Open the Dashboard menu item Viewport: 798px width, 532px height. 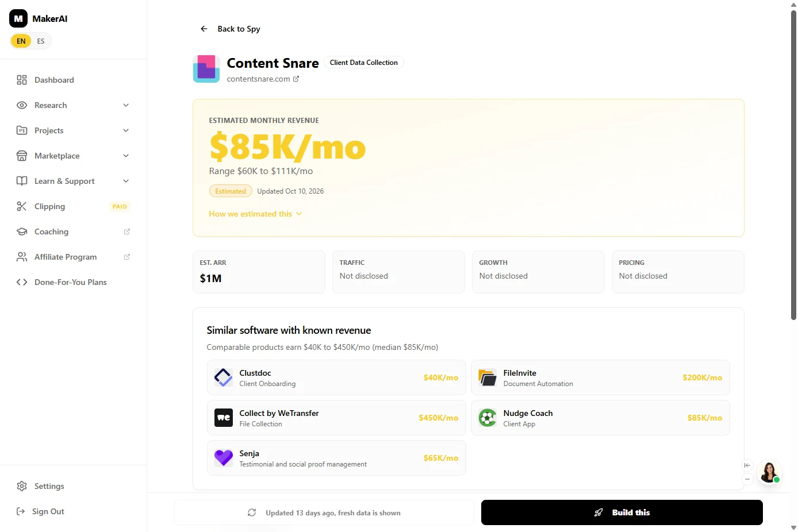pos(74,80)
